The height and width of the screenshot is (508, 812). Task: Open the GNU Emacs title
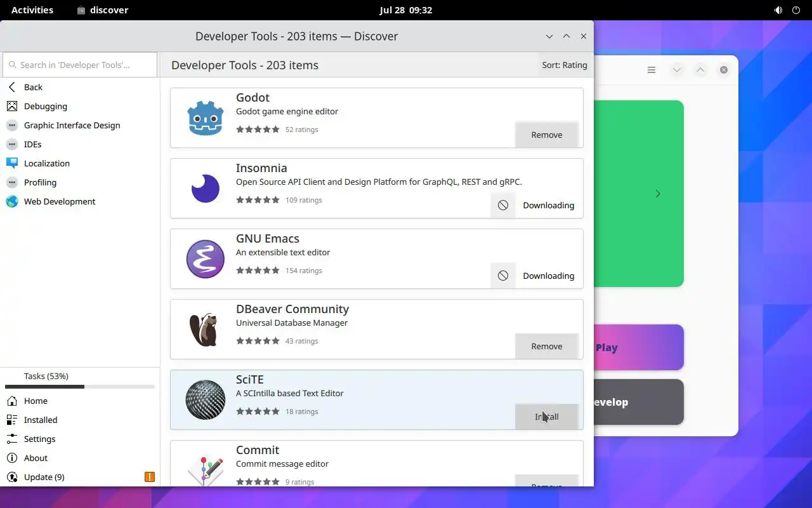click(x=268, y=239)
